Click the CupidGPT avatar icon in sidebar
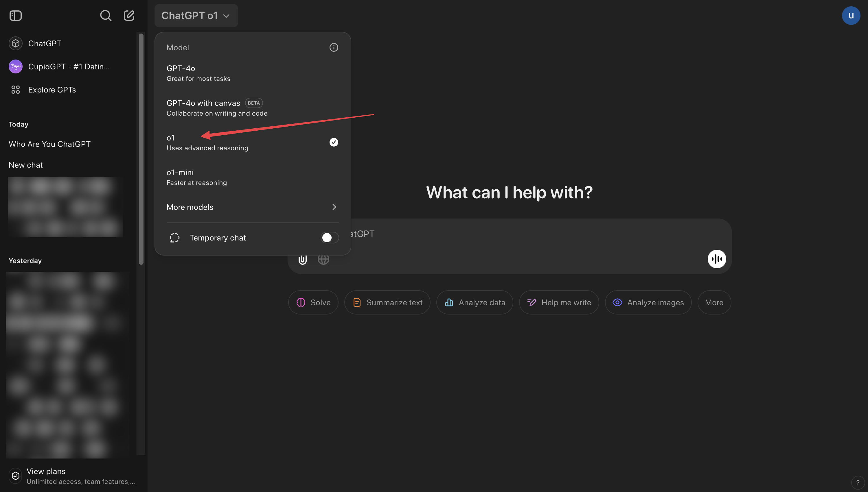Screen dimensions: 868x492 pyautogui.click(x=16, y=66)
